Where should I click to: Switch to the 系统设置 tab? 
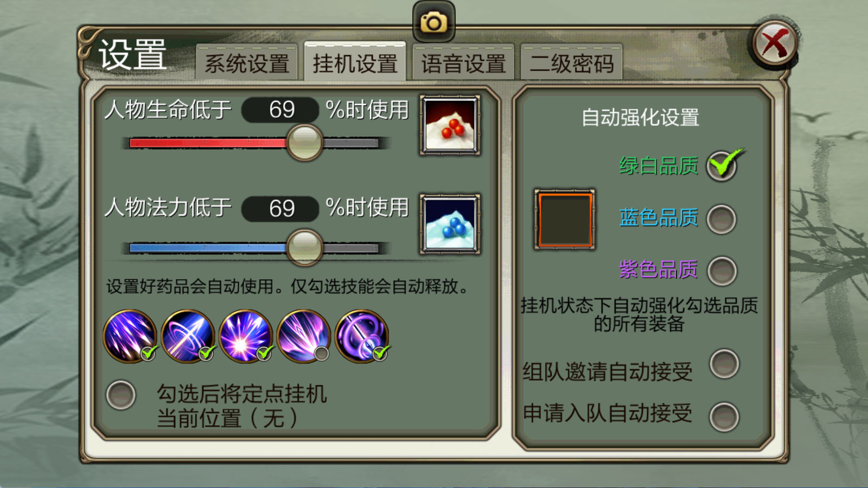(247, 63)
